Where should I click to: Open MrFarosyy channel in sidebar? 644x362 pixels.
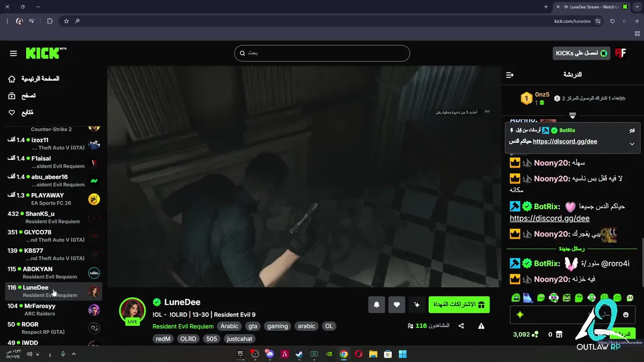click(53, 310)
